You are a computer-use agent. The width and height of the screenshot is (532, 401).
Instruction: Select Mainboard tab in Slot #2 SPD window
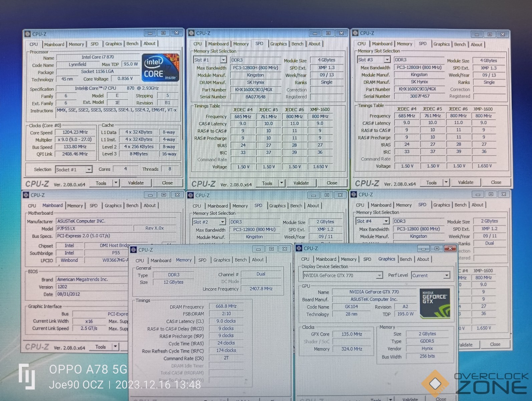(218, 206)
